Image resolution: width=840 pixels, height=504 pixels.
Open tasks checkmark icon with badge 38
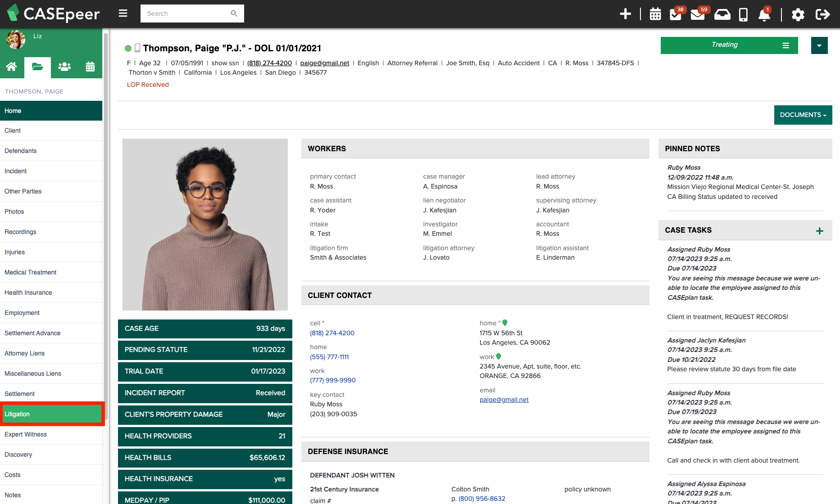click(676, 14)
